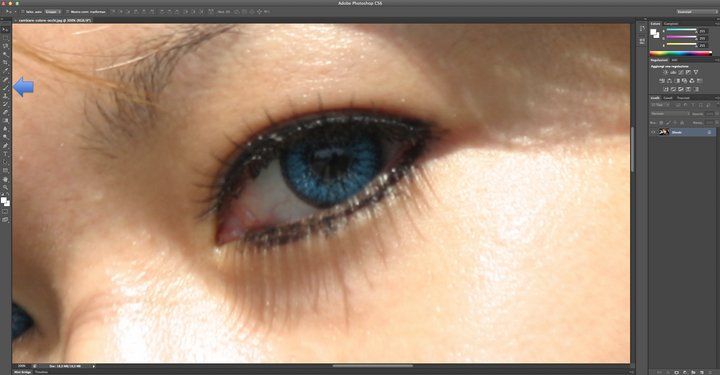Add a Levels adjustment layer icon
The image size is (720, 375).
pyautogui.click(x=673, y=73)
